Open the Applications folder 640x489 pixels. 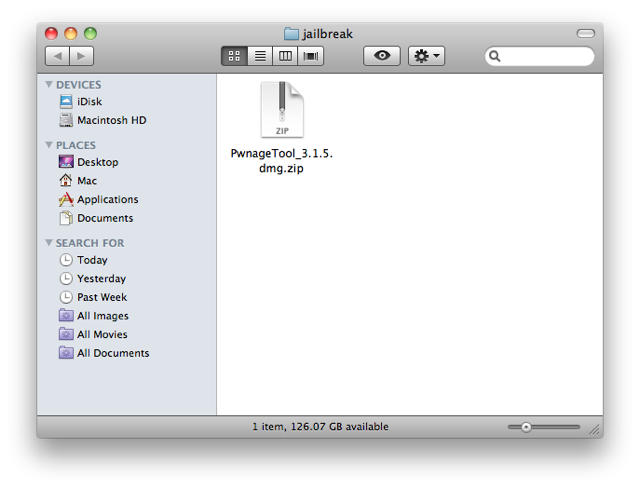click(107, 199)
